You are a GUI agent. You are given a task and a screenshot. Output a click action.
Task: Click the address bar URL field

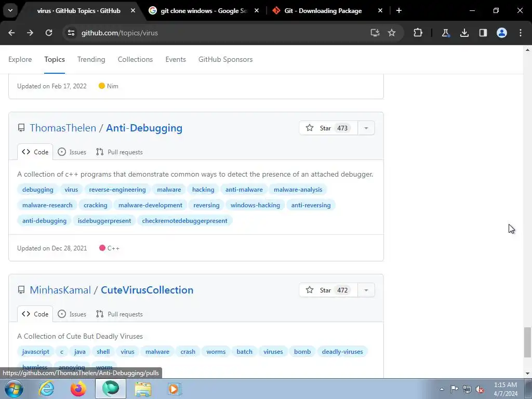(x=217, y=33)
